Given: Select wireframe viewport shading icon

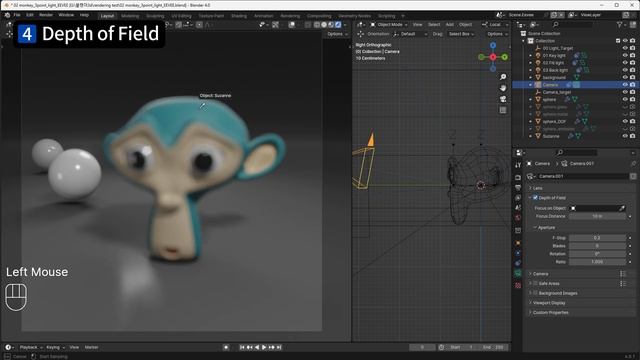Looking at the screenshot, I should [x=317, y=24].
